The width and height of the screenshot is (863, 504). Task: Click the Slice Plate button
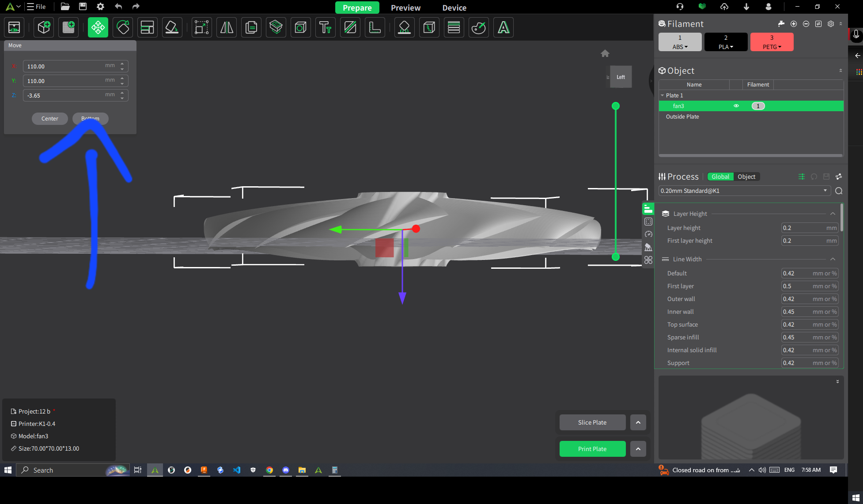[x=592, y=422]
